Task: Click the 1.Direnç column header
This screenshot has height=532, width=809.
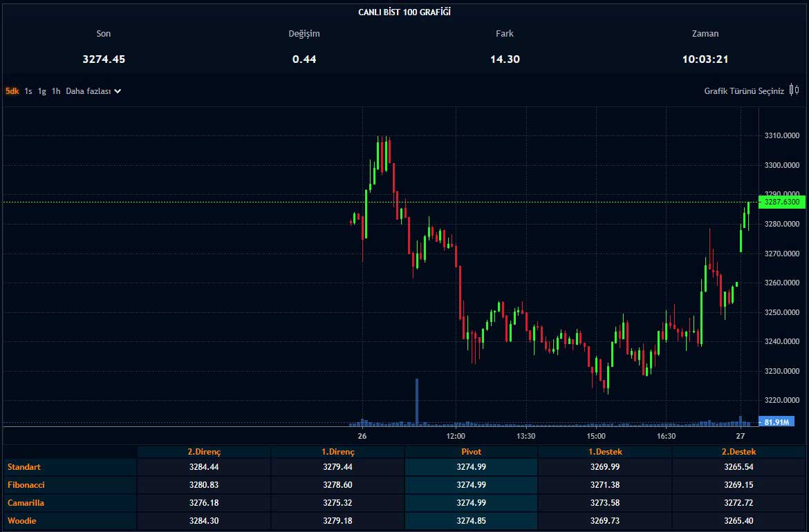Action: point(338,452)
